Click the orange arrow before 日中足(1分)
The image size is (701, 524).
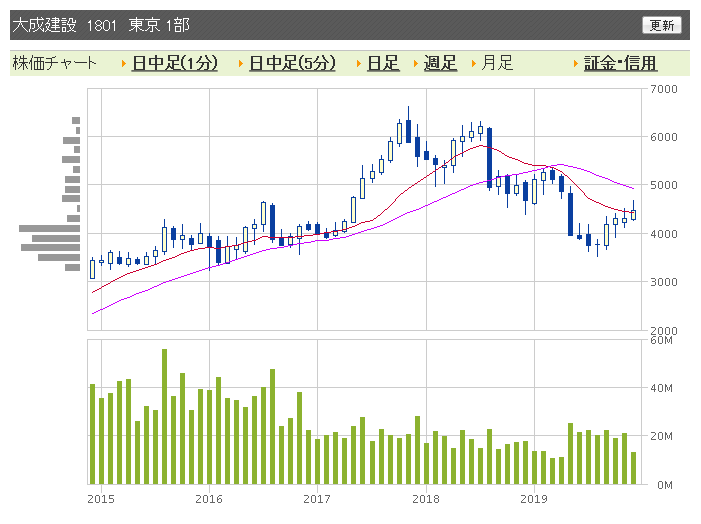pyautogui.click(x=124, y=63)
